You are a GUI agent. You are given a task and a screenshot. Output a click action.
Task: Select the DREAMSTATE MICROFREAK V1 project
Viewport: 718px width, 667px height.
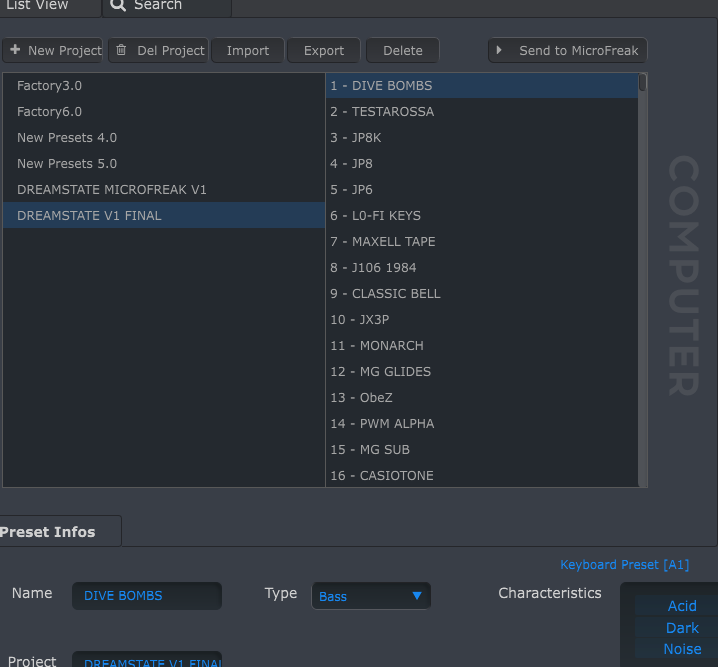[164, 190]
